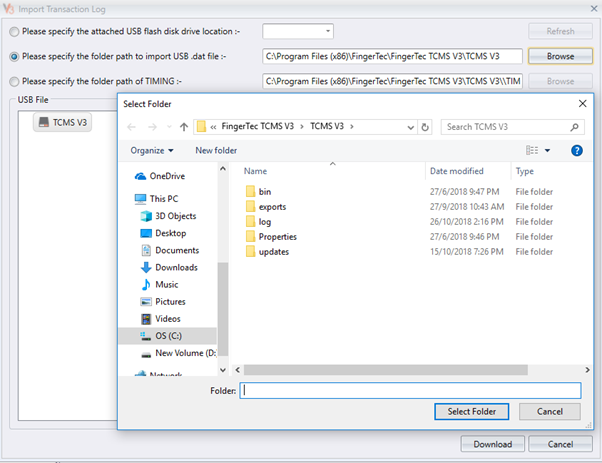The image size is (602, 463).
Task: Sort by the Type column header
Action: tap(524, 171)
